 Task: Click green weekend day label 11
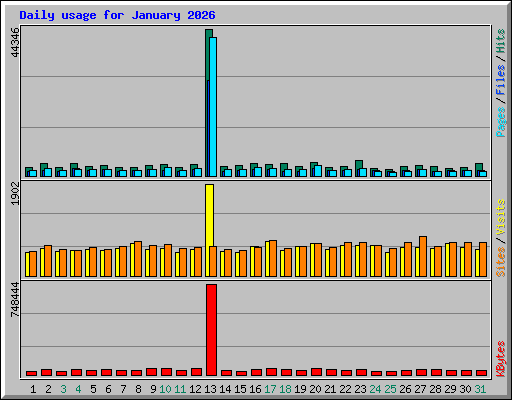[x=180, y=389]
